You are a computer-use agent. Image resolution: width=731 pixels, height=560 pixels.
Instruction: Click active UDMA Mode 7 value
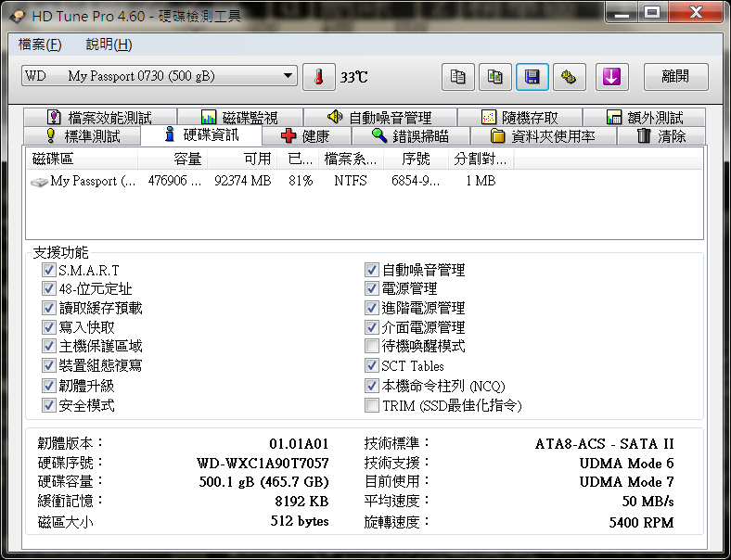[626, 482]
